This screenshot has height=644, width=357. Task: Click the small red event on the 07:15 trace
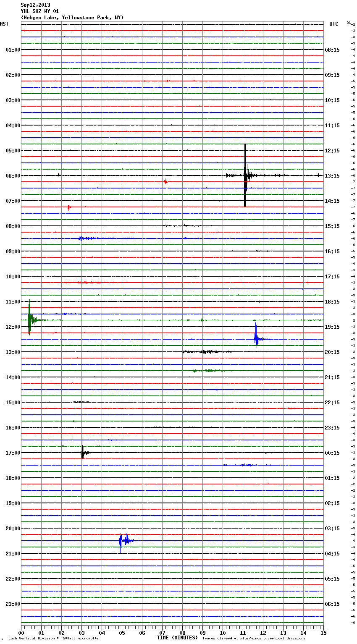[x=69, y=207]
